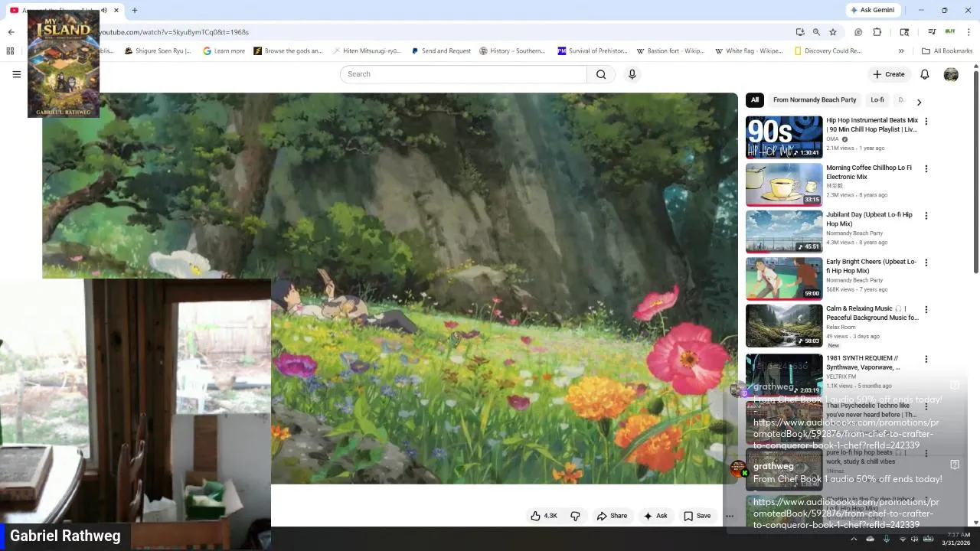Open options for Early Bright Cheers
Image resolution: width=980 pixels, height=551 pixels.
pos(926,262)
